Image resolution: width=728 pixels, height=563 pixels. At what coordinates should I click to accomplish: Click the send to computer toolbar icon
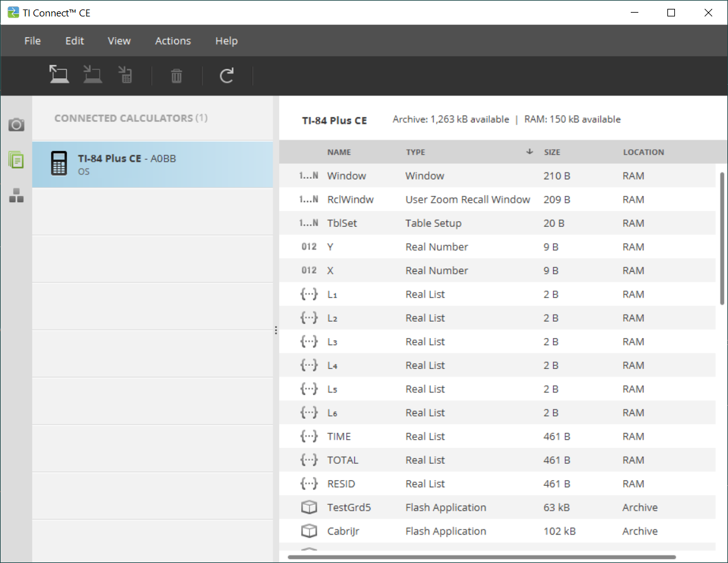[59, 76]
